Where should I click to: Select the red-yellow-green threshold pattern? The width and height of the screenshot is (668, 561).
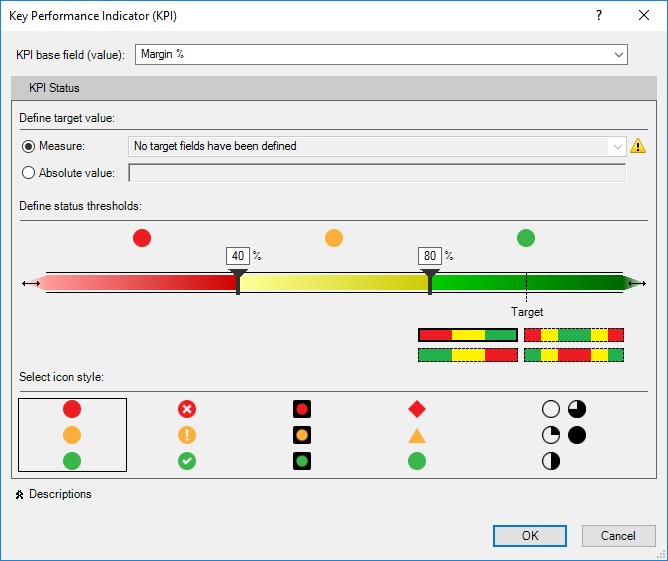[468, 335]
